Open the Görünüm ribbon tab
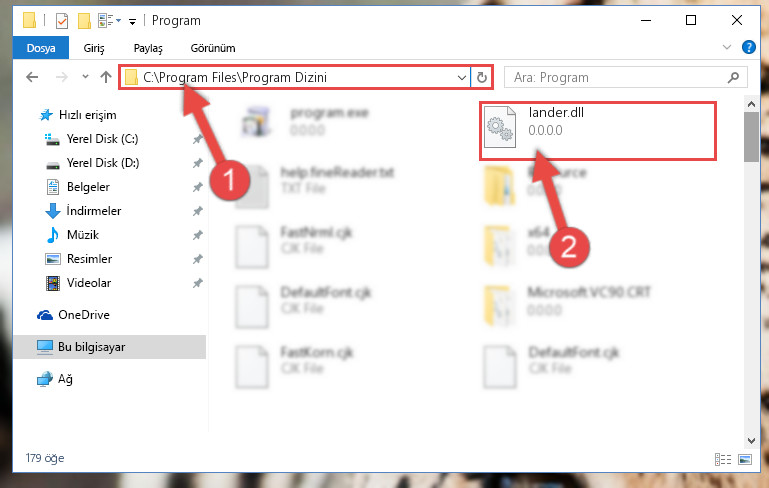Image resolution: width=769 pixels, height=488 pixels. tap(213, 48)
